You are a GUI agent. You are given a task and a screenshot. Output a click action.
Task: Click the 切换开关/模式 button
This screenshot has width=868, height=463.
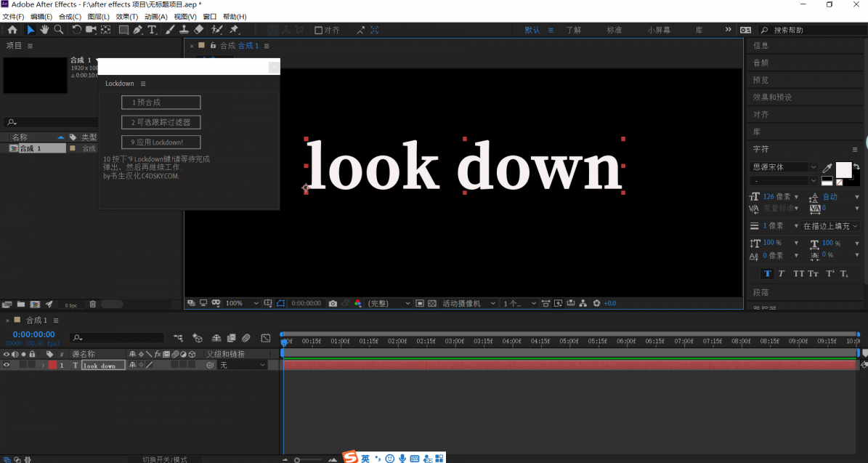tap(165, 459)
